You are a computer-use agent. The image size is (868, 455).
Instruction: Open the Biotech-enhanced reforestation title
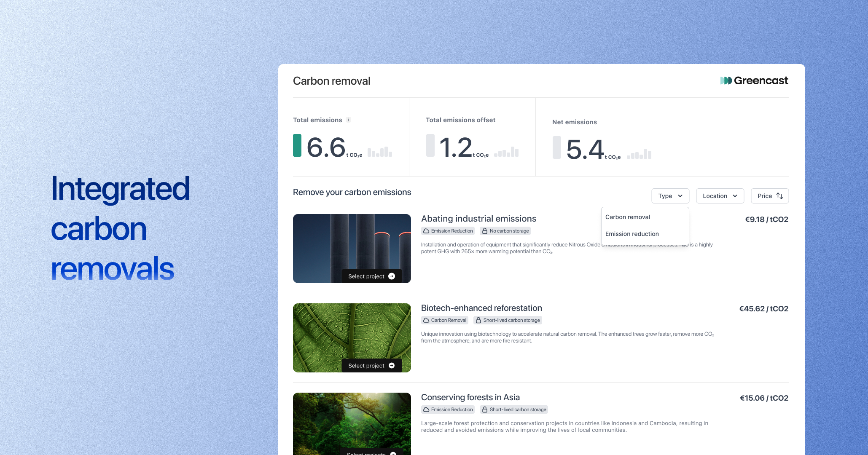[481, 308]
